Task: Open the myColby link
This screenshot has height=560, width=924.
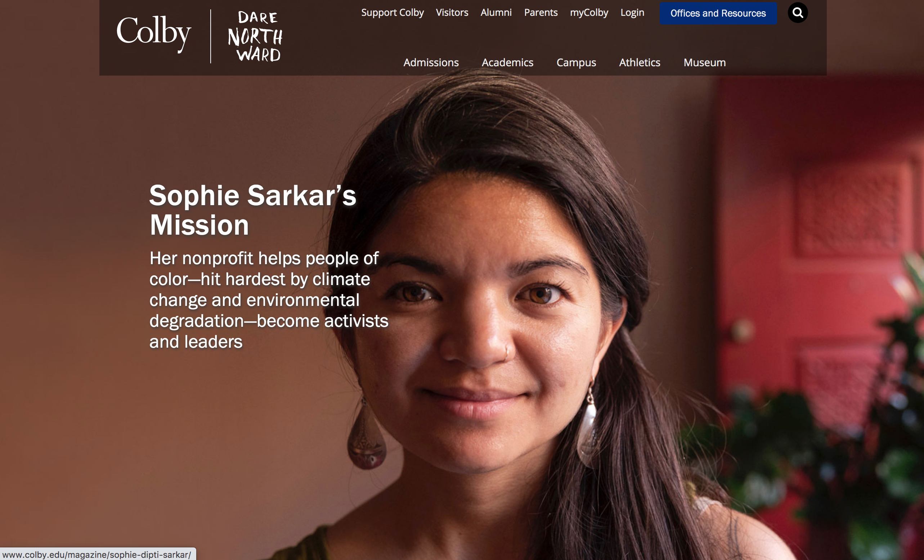Action: tap(589, 12)
